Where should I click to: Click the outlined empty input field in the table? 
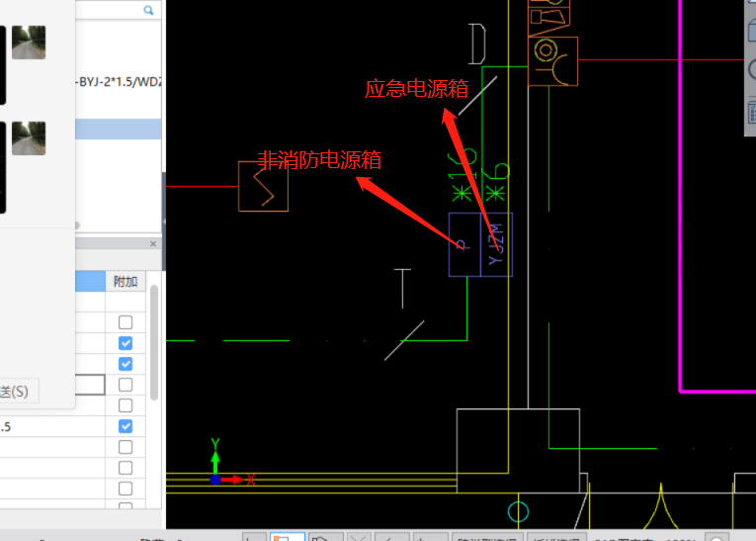tap(90, 385)
